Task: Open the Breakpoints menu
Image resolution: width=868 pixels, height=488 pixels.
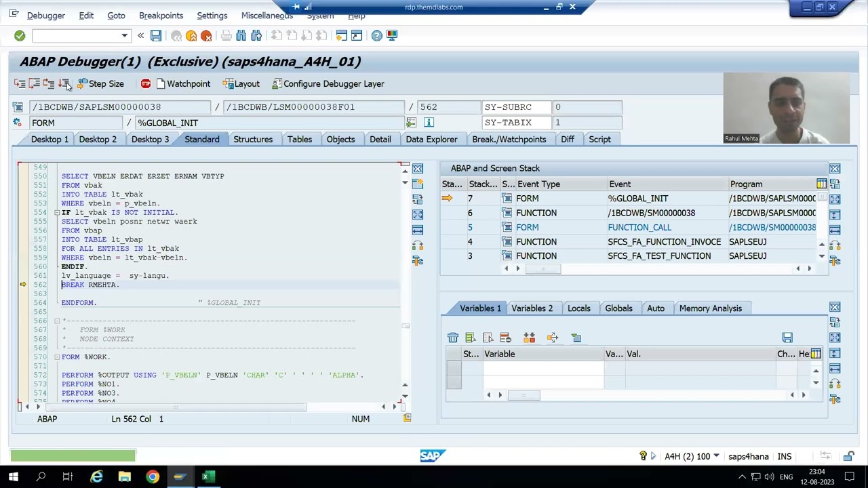Action: [161, 15]
